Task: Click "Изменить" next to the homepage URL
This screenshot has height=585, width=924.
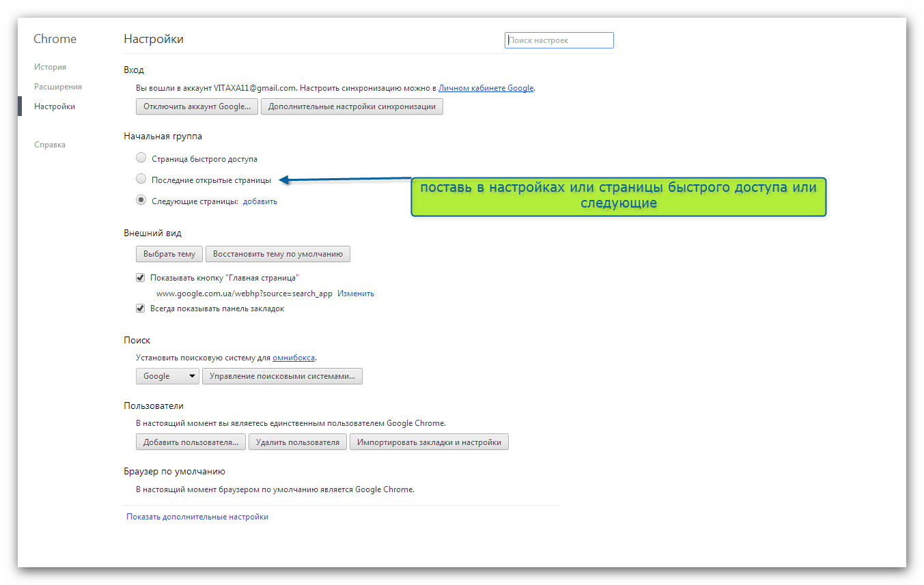Action: tap(356, 294)
